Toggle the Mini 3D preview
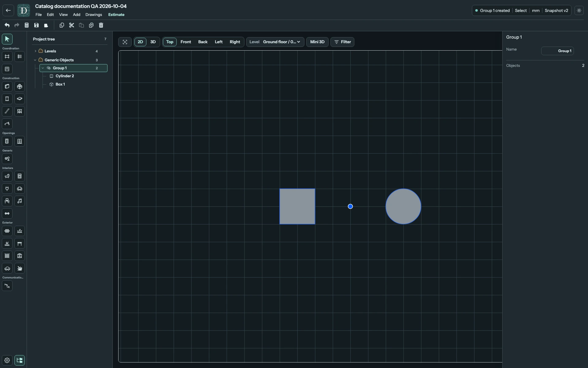Screen dimensions: 588x368 (x=317, y=42)
